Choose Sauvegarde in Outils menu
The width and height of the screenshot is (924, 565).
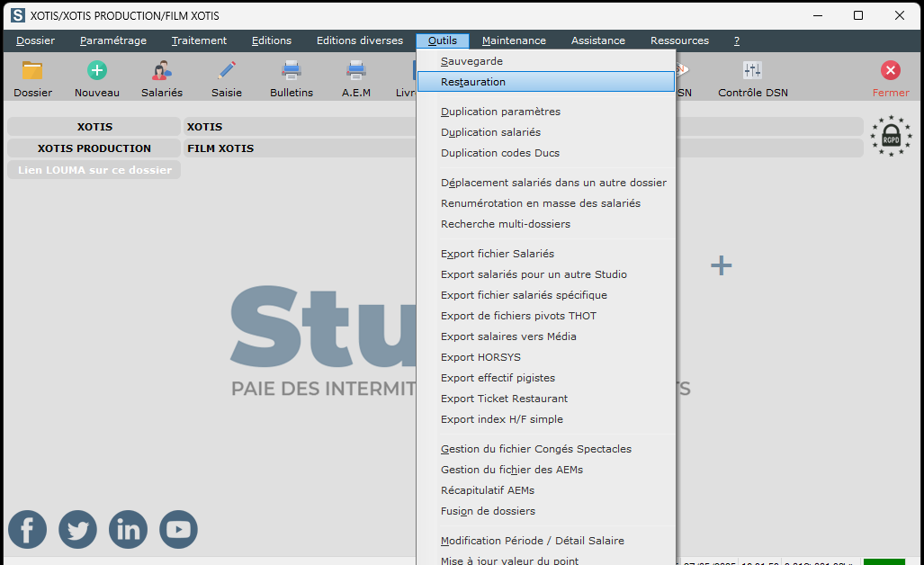(546, 61)
